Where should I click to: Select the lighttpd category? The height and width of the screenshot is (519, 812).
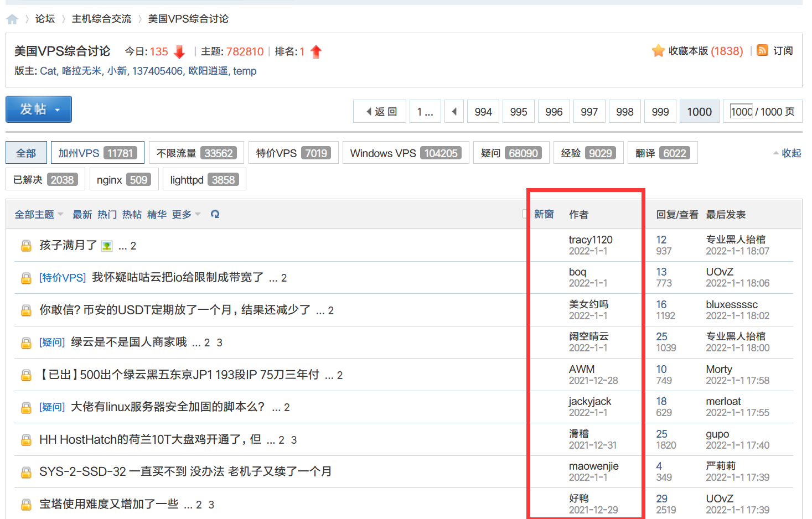click(x=204, y=179)
